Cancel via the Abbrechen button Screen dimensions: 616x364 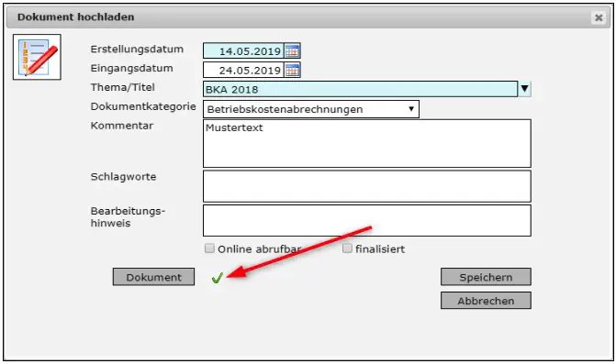pyautogui.click(x=486, y=301)
